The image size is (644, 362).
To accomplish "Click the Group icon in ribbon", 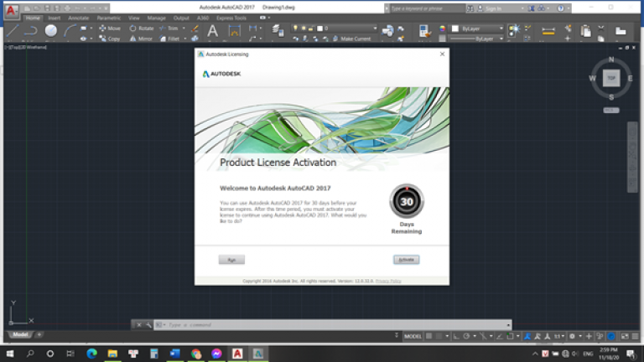I will pyautogui.click(x=514, y=29).
